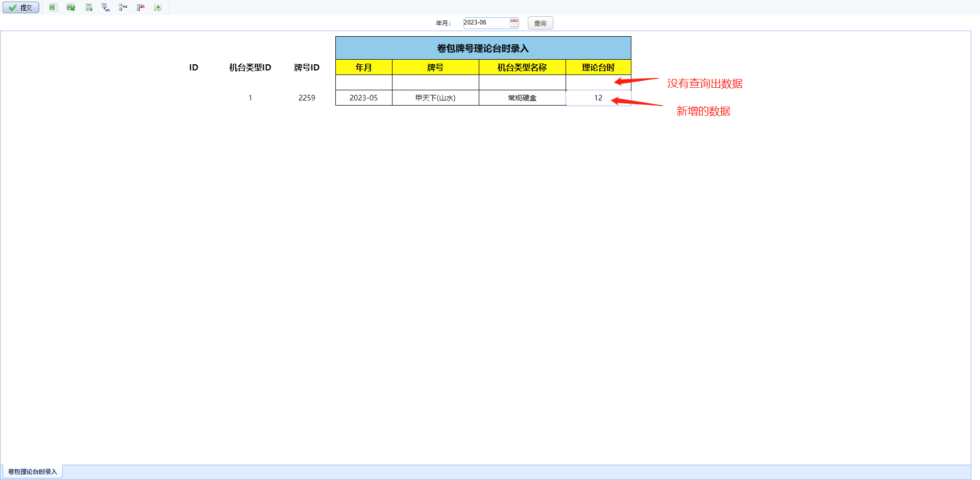This screenshot has height=480, width=980.
Task: Click the table title 卷包牌号理论台时录入
Action: click(x=483, y=48)
